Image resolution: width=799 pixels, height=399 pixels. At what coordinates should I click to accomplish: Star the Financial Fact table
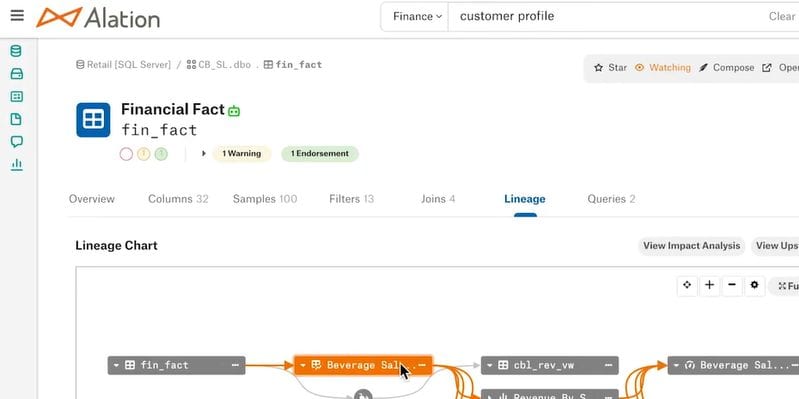click(610, 68)
